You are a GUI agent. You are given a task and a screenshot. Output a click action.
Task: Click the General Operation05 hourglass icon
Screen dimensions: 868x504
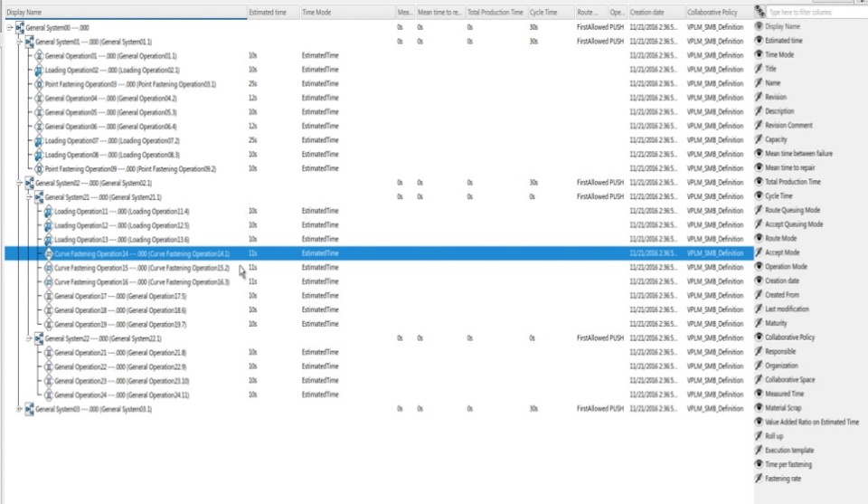point(39,112)
